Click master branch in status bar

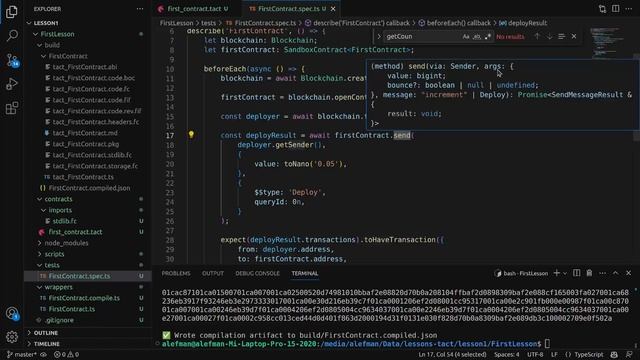[x=22, y=355]
